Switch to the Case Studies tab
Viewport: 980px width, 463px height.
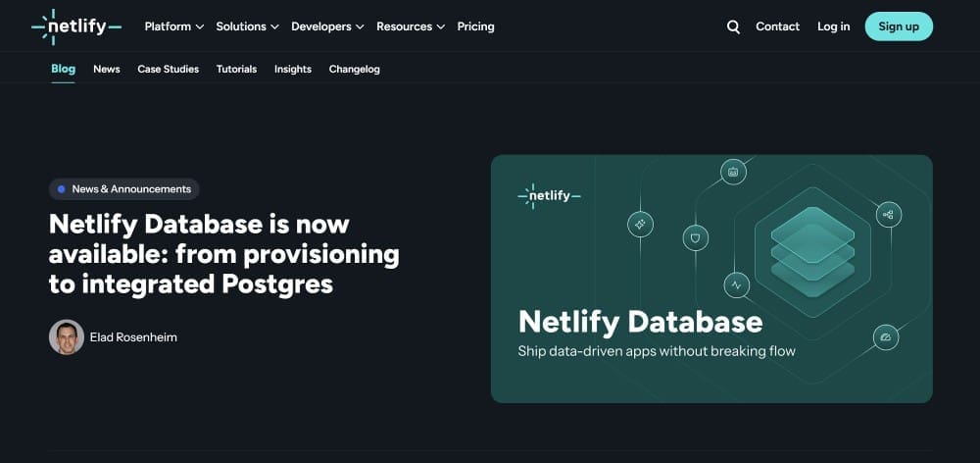point(169,70)
